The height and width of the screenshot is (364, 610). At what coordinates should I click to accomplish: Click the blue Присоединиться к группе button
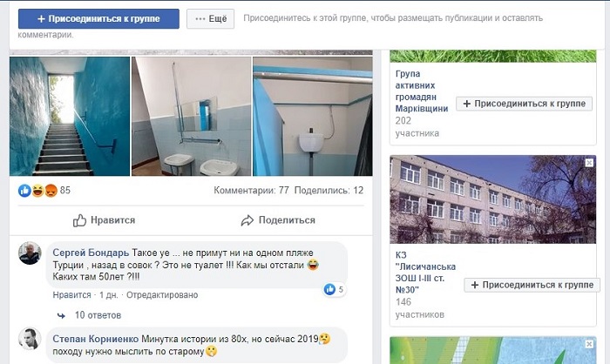[98, 18]
